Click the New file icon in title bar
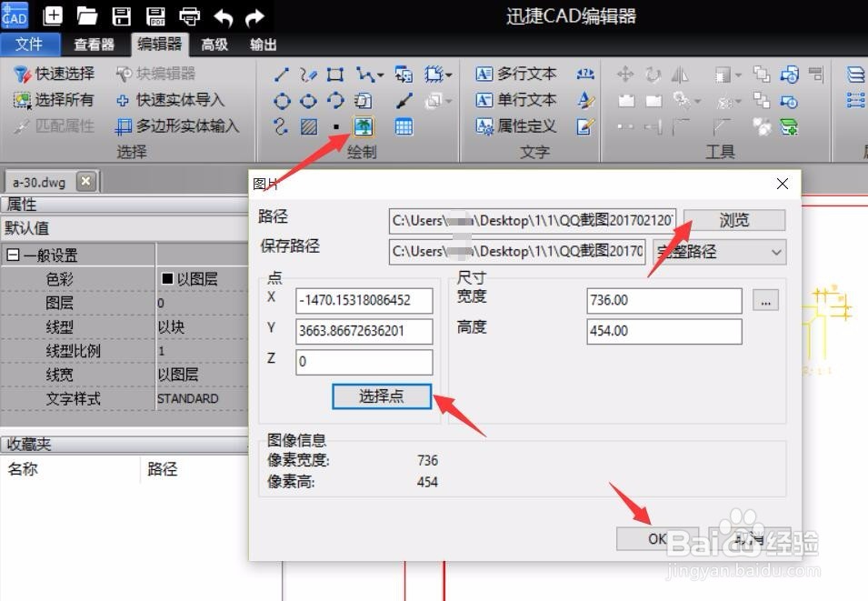 [53, 15]
